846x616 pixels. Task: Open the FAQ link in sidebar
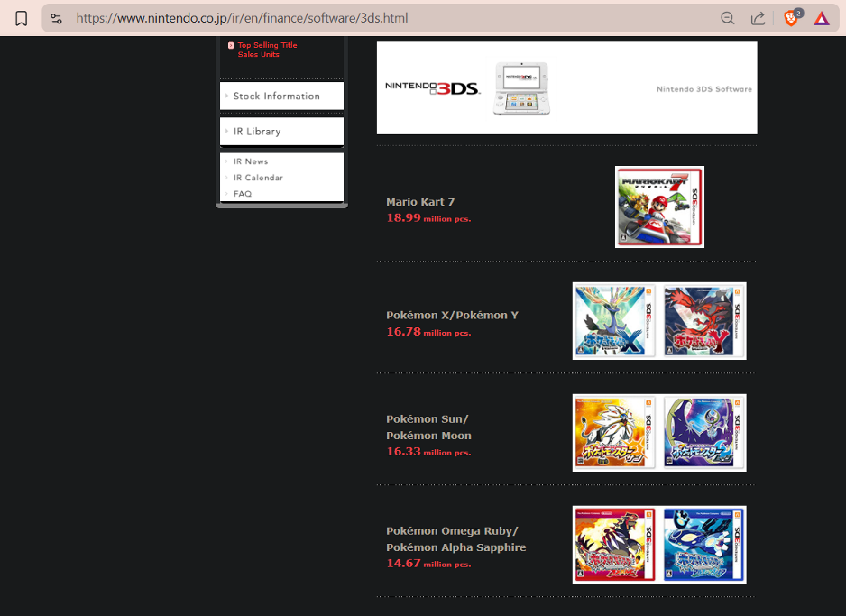click(x=243, y=194)
